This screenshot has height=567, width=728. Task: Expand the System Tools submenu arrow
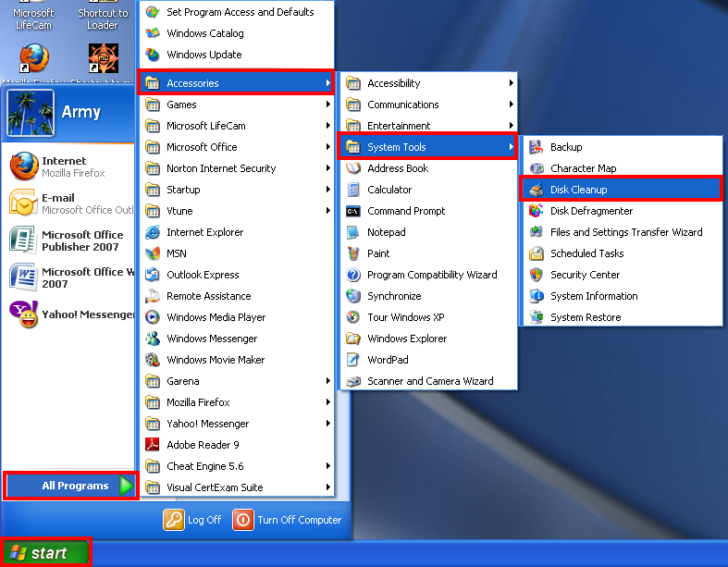point(511,147)
